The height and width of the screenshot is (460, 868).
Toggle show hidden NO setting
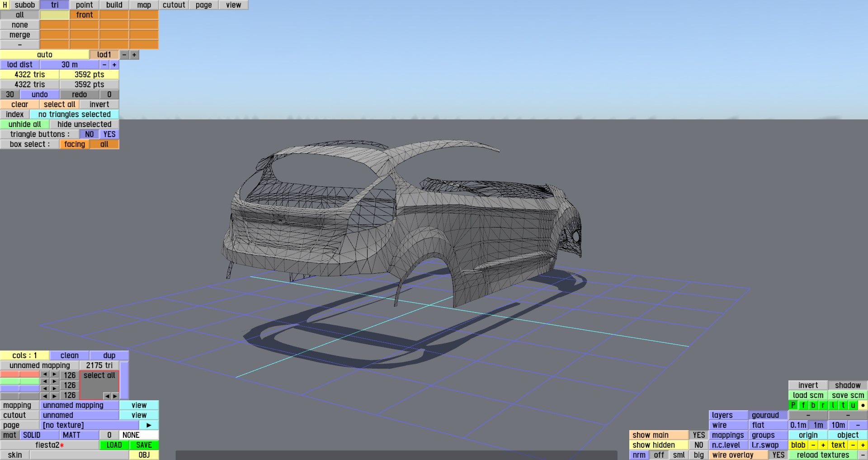click(x=699, y=445)
